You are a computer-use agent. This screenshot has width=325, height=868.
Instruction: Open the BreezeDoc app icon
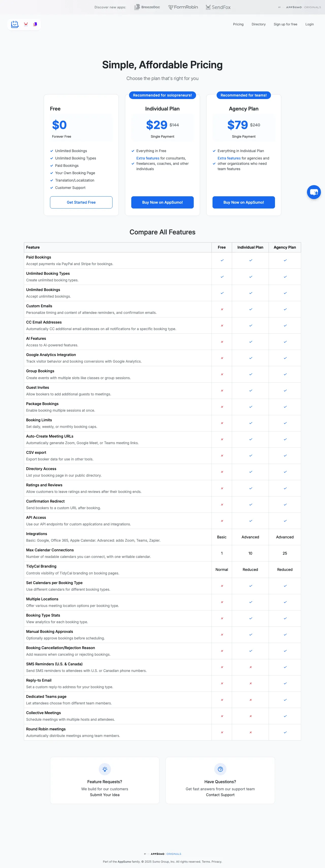tap(137, 7)
